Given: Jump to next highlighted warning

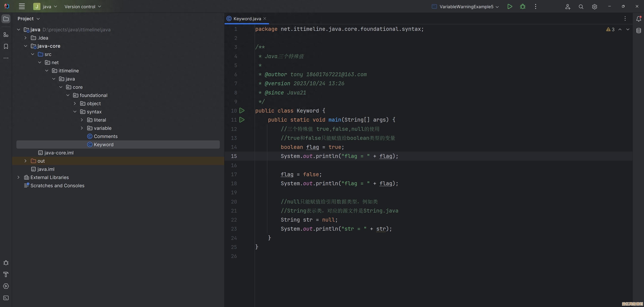Looking at the screenshot, I should click(x=628, y=29).
